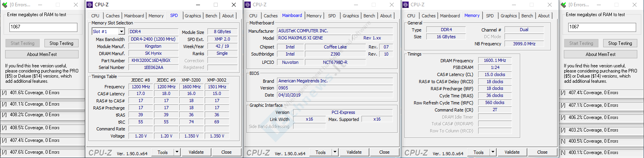Open the Memory tab in the CPU-Z Mainboard window
The height and width of the screenshot is (158, 644).
click(314, 16)
